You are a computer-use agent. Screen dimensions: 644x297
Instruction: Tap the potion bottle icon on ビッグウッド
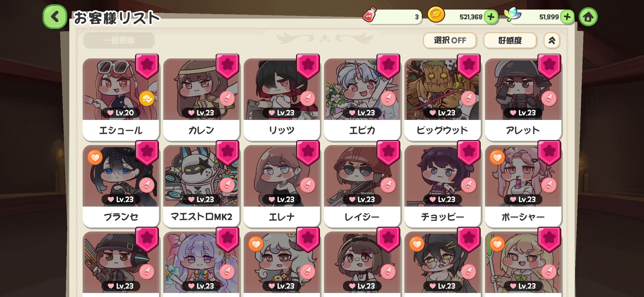(x=468, y=98)
